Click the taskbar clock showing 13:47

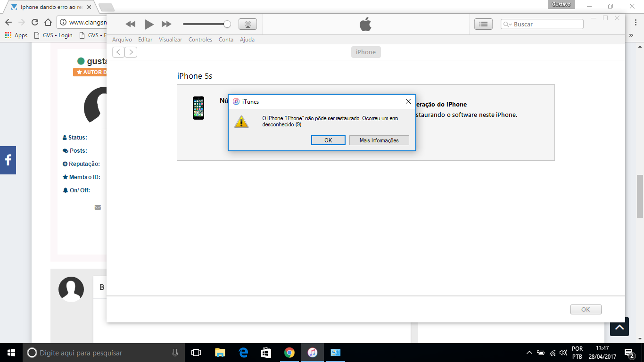(x=603, y=353)
